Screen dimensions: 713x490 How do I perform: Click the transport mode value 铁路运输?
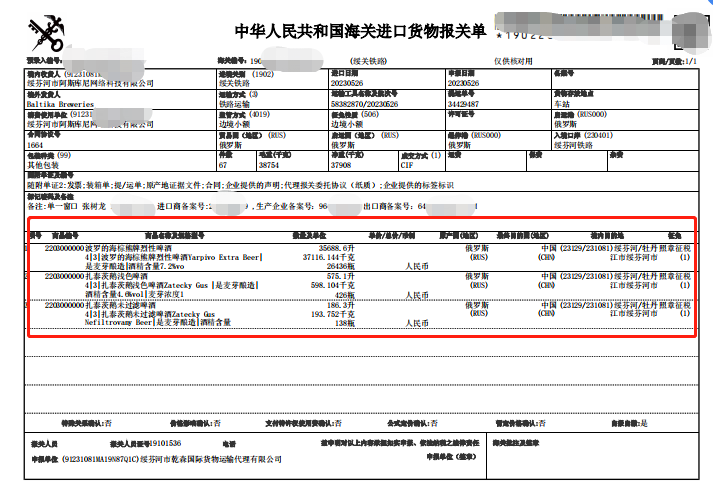tap(234, 104)
